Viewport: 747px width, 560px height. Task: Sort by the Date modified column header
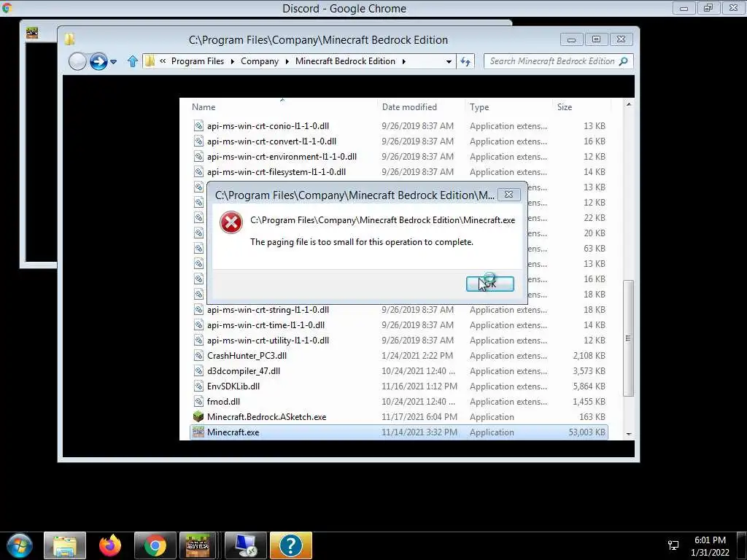(409, 107)
